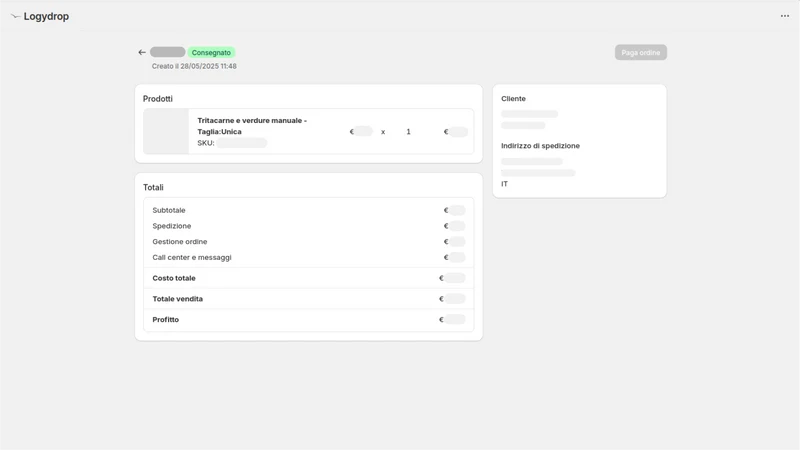Open the product image thumbnail
This screenshot has width=800, height=450.
166,131
